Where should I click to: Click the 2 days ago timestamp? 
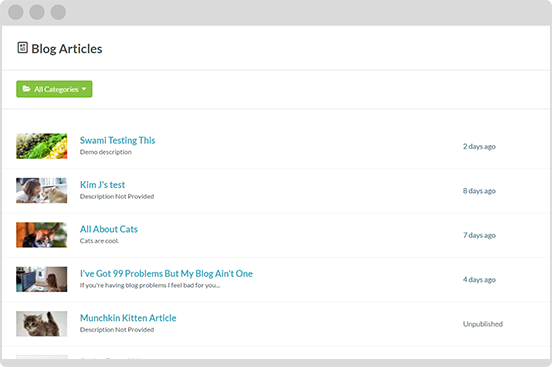479,146
